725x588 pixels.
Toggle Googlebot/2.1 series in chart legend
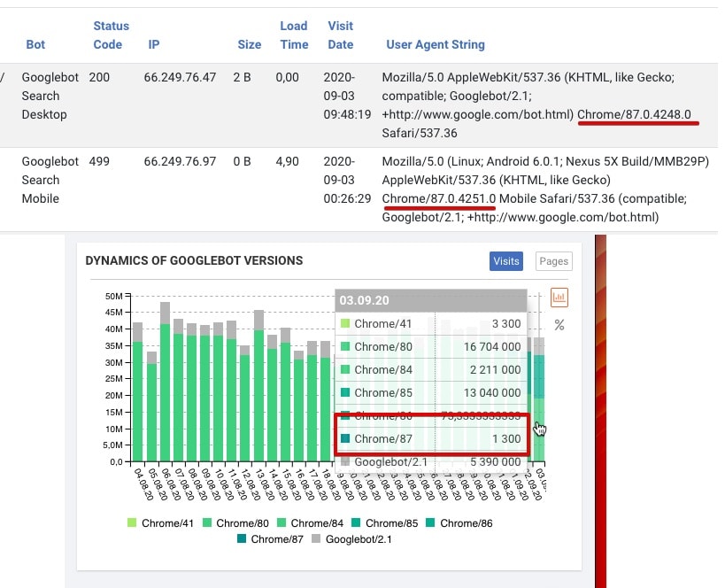pos(351,539)
